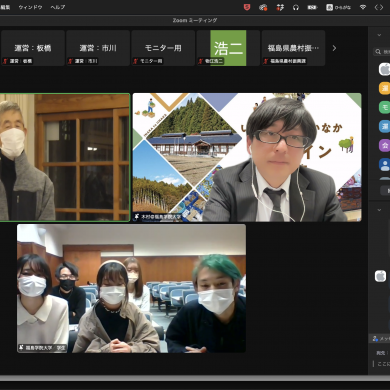Select the green 浩二 participant thumbnail
Viewport: 390px width, 390px height.
(228, 48)
